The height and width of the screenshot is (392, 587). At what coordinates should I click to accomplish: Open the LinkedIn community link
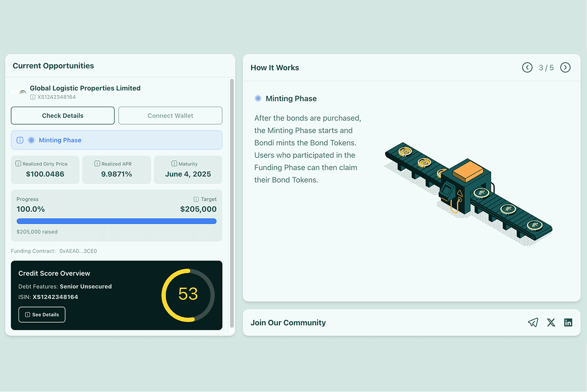click(568, 323)
